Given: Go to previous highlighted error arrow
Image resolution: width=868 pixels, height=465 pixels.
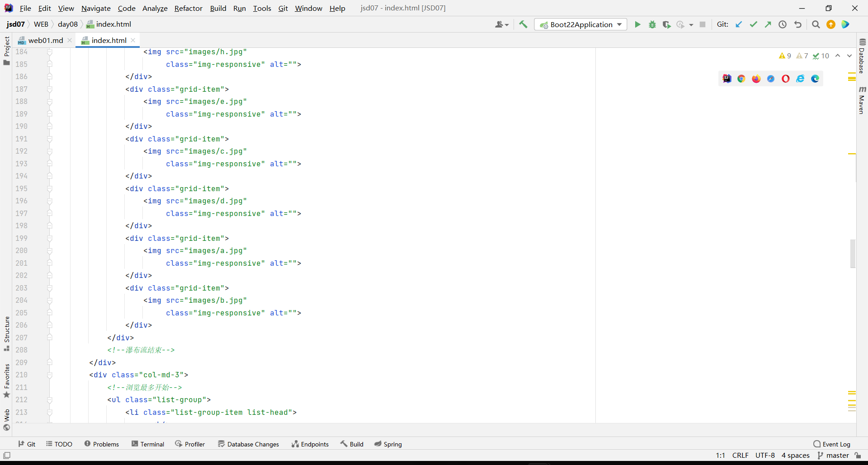Looking at the screenshot, I should [838, 56].
